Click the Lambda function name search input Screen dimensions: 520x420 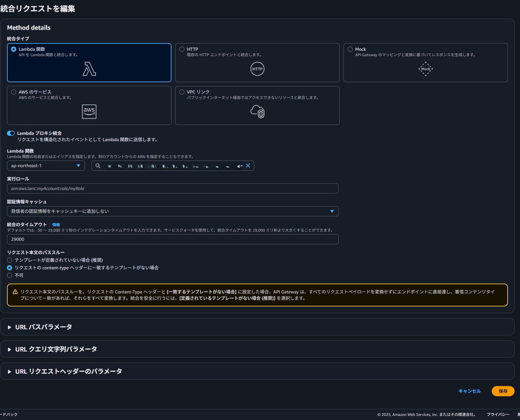[173, 166]
